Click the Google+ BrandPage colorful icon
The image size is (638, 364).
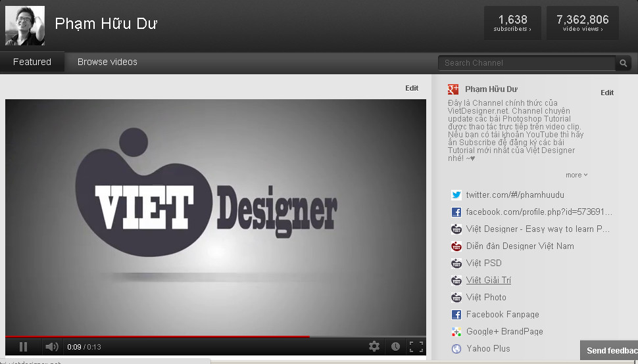point(456,332)
